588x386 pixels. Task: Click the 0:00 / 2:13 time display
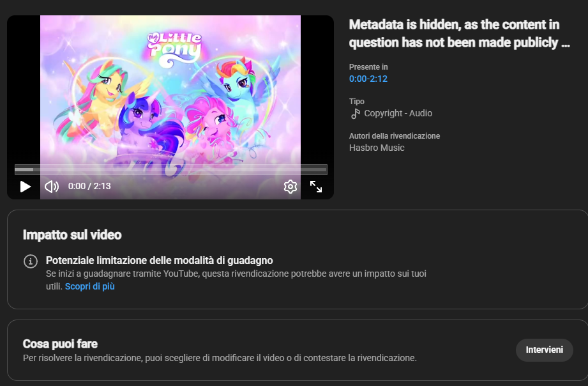pos(89,186)
